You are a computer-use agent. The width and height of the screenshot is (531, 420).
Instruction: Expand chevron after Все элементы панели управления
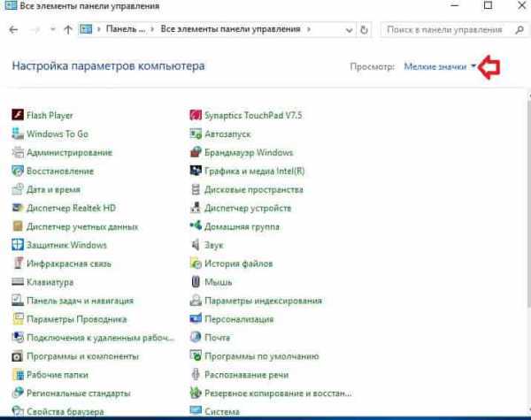pos(309,29)
